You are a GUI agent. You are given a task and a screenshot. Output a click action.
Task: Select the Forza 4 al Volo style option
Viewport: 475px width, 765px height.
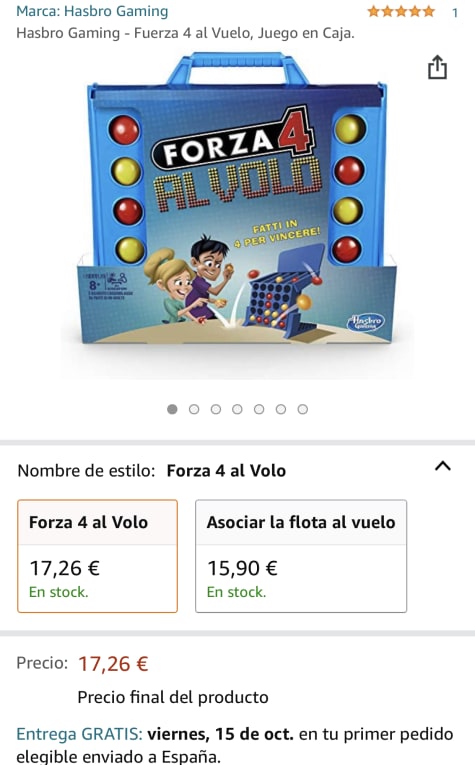click(98, 556)
